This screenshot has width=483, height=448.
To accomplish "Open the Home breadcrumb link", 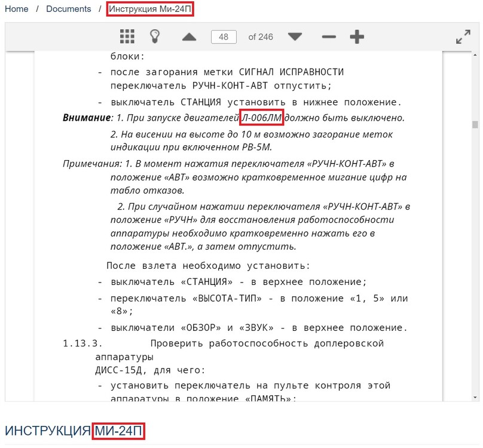I will click(16, 9).
